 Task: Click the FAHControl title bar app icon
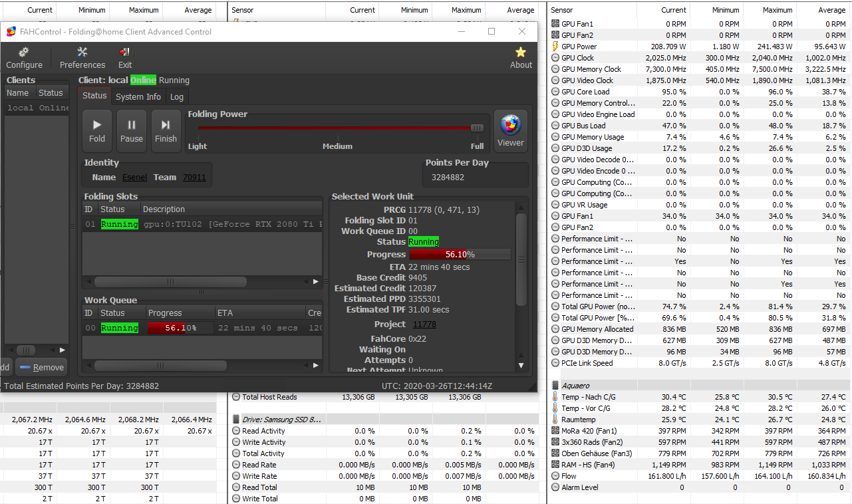pyautogui.click(x=11, y=31)
